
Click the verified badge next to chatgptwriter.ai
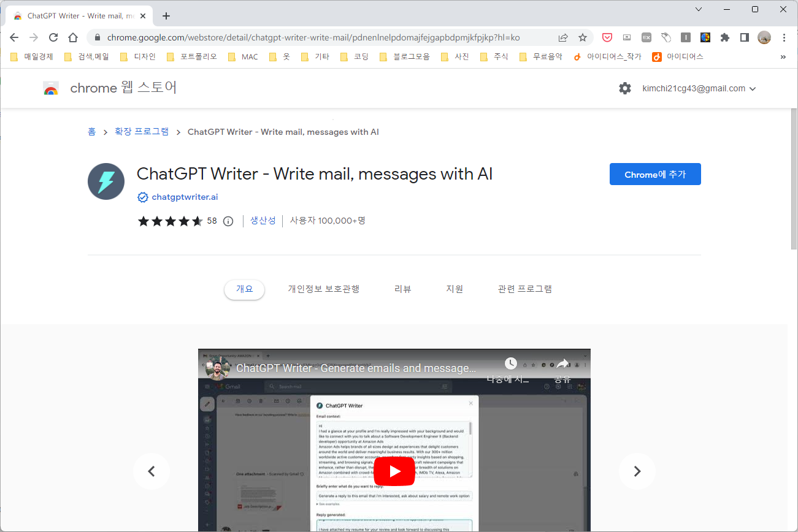pos(142,197)
